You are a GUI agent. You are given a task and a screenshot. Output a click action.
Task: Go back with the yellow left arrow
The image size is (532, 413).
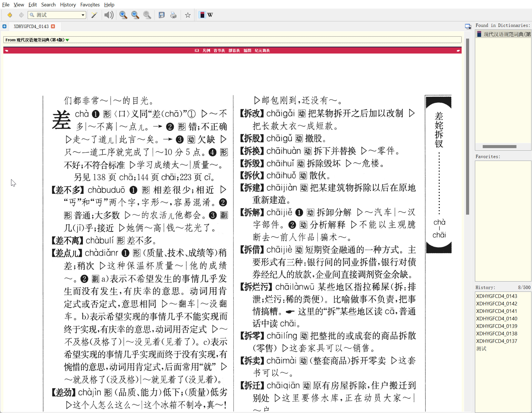point(10,15)
